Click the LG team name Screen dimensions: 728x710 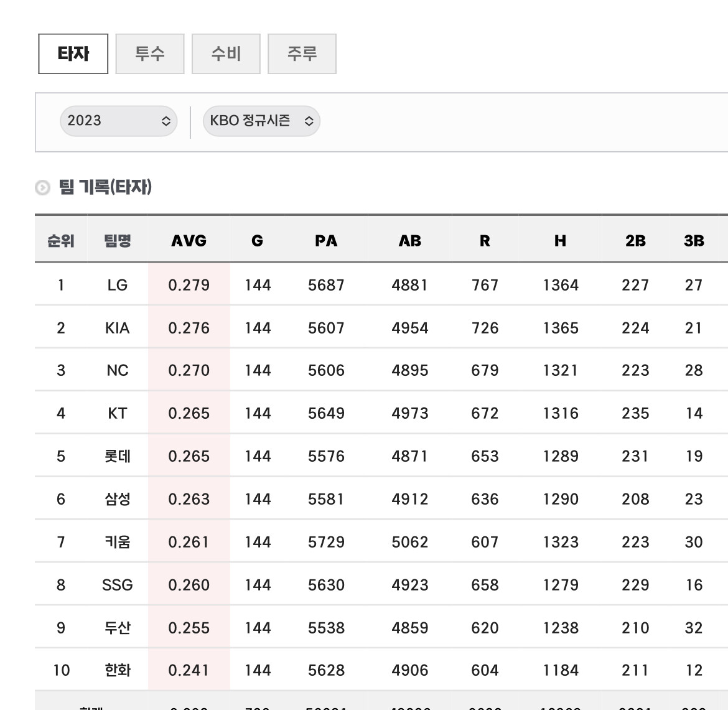tap(117, 285)
